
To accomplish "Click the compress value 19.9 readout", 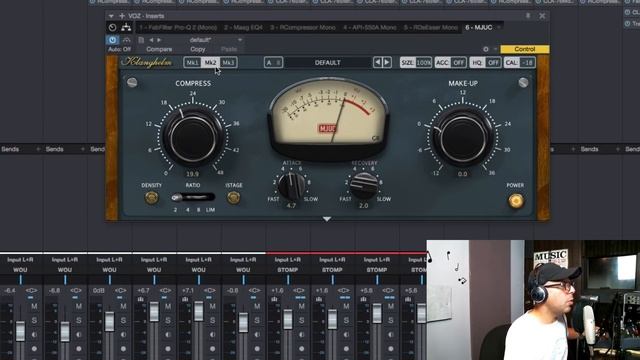I will pos(193,174).
